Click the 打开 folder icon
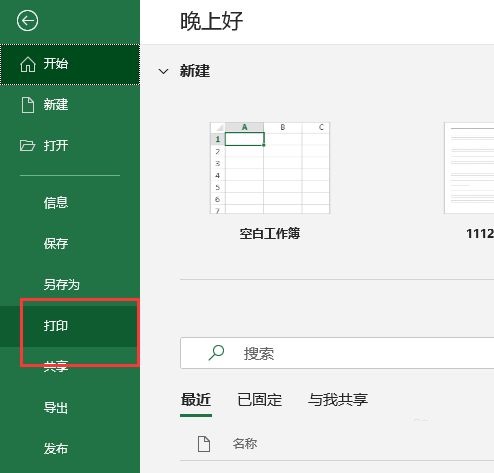Viewport: 494px width, 473px height. 27,145
